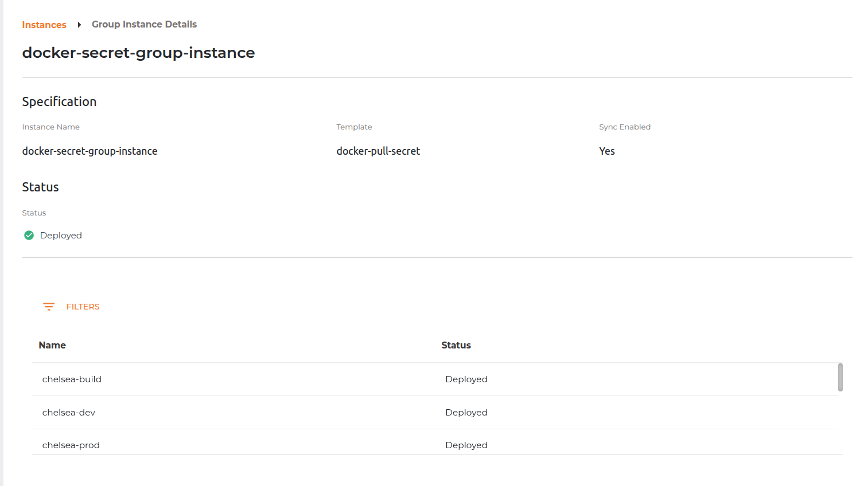Click the Sync Enabled Yes value
Screen dimensions: 868x486
click(606, 151)
